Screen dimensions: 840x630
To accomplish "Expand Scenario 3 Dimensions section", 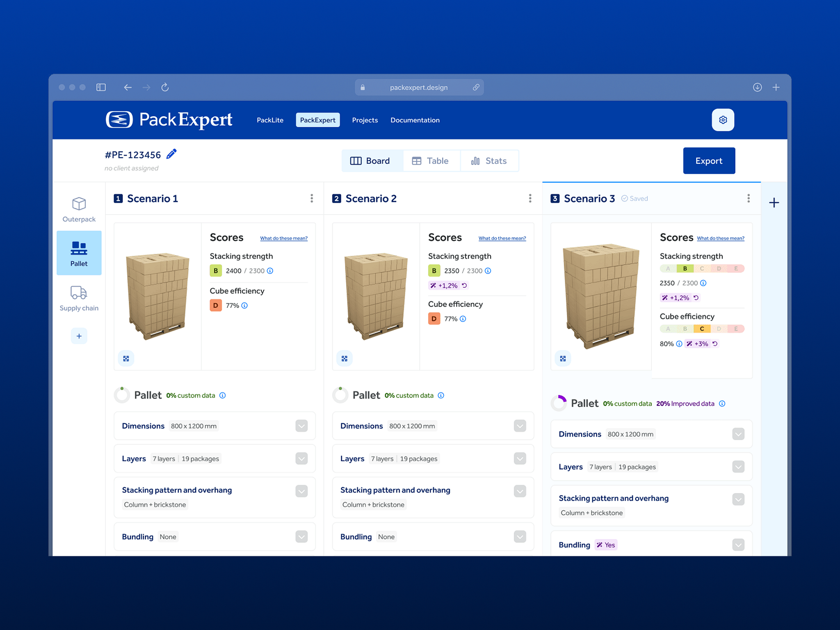I will tap(738, 434).
